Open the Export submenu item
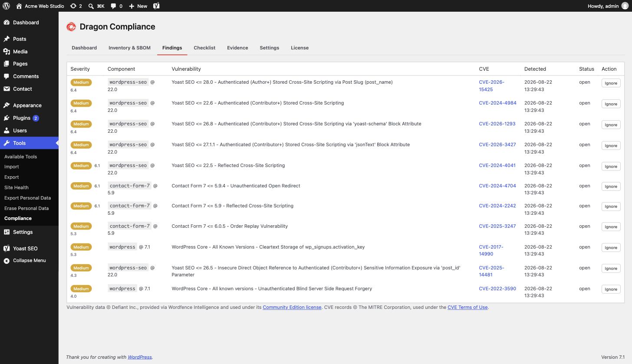 (x=12, y=177)
